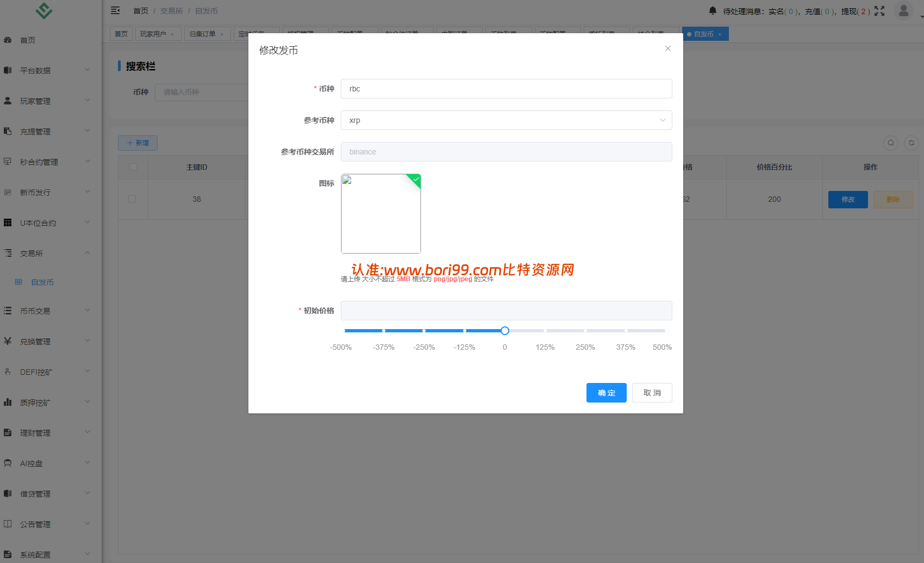Open the notification bell icon
The width and height of the screenshot is (924, 563).
[713, 10]
